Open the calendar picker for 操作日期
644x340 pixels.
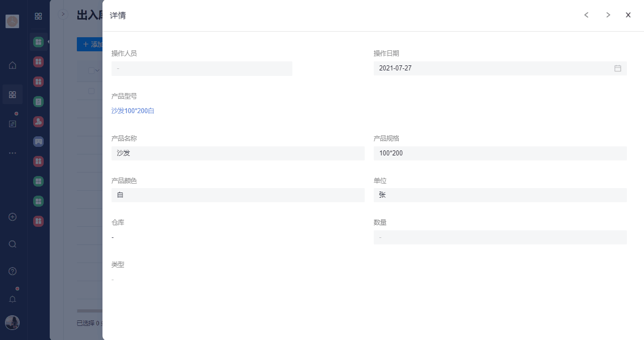pyautogui.click(x=617, y=68)
